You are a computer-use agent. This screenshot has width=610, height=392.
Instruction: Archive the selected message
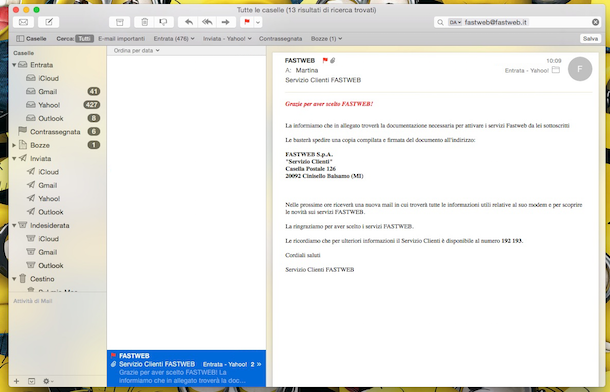pos(119,22)
